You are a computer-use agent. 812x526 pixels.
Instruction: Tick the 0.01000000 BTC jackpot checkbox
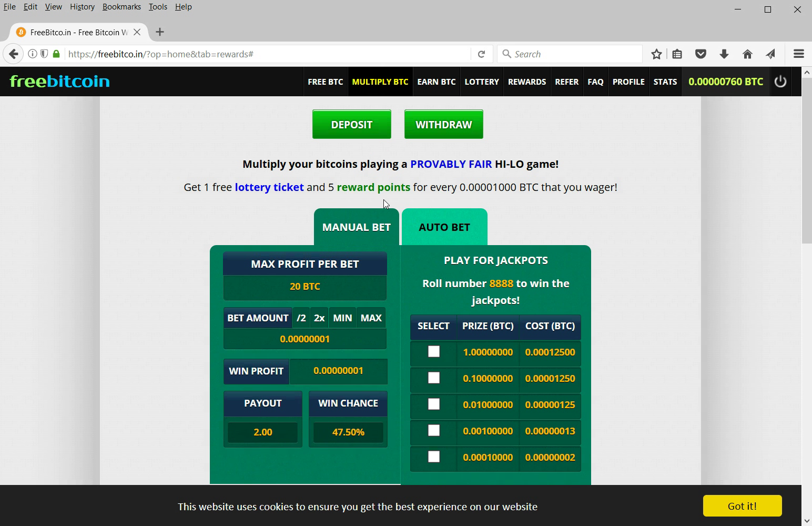pos(434,404)
